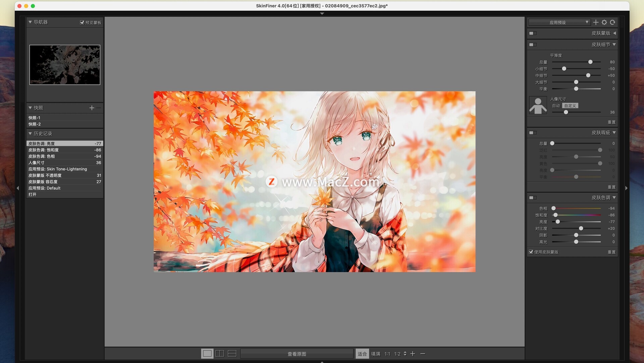644x363 pixels.
Task: Select history entry 应用预设: Default
Action: coord(65,188)
